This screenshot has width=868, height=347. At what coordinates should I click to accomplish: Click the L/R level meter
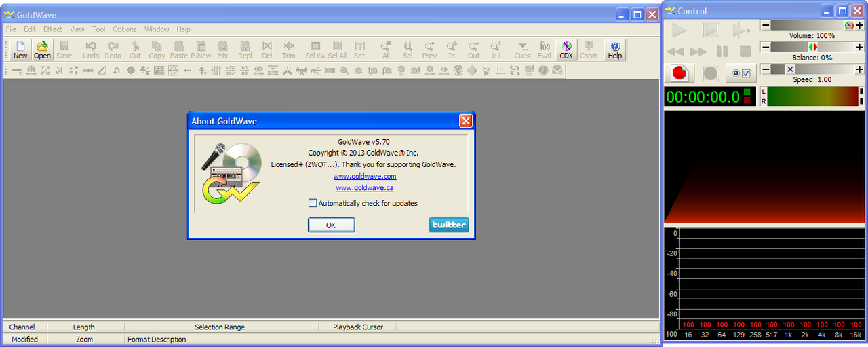pos(812,96)
